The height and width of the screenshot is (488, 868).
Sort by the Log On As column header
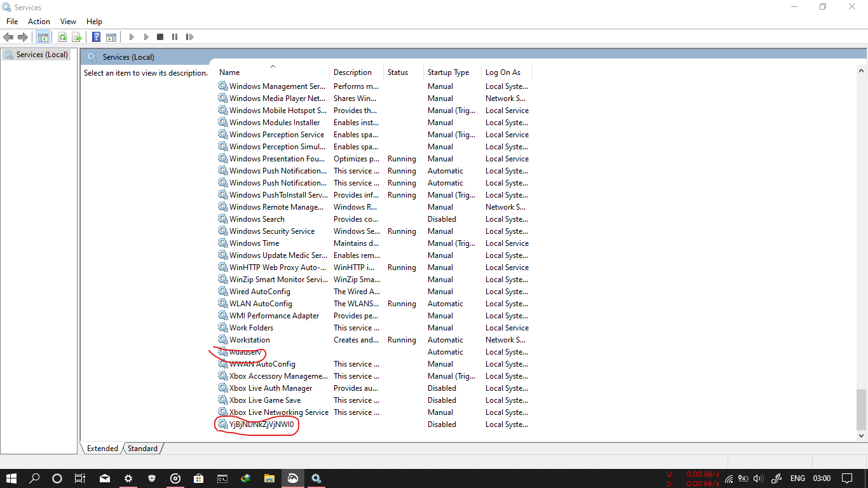506,72
